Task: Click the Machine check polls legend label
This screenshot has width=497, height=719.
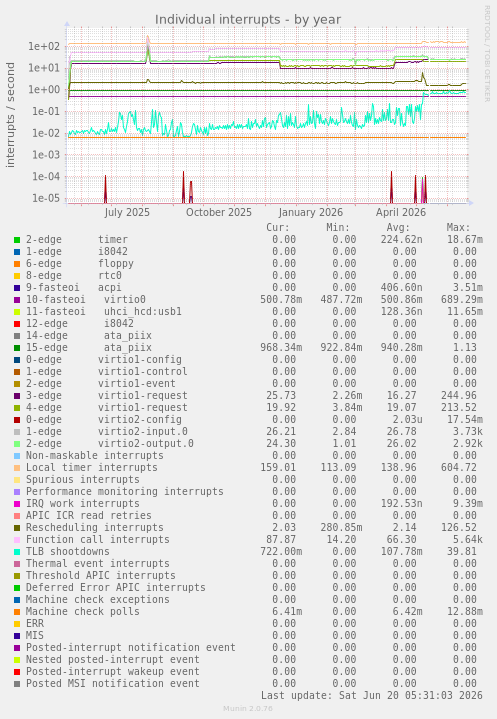Action: (83, 611)
